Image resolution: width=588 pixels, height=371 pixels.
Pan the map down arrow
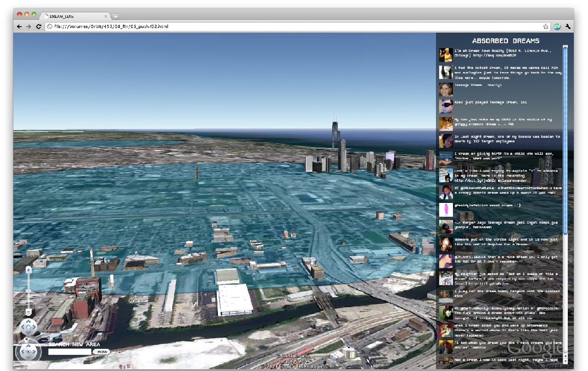tap(28, 333)
